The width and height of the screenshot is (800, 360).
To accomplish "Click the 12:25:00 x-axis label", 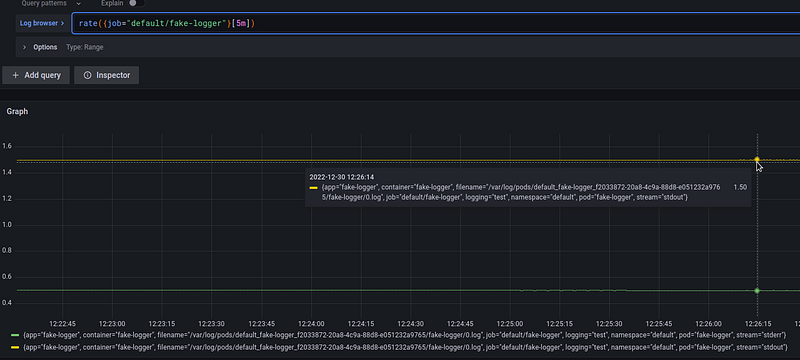I will (x=510, y=324).
